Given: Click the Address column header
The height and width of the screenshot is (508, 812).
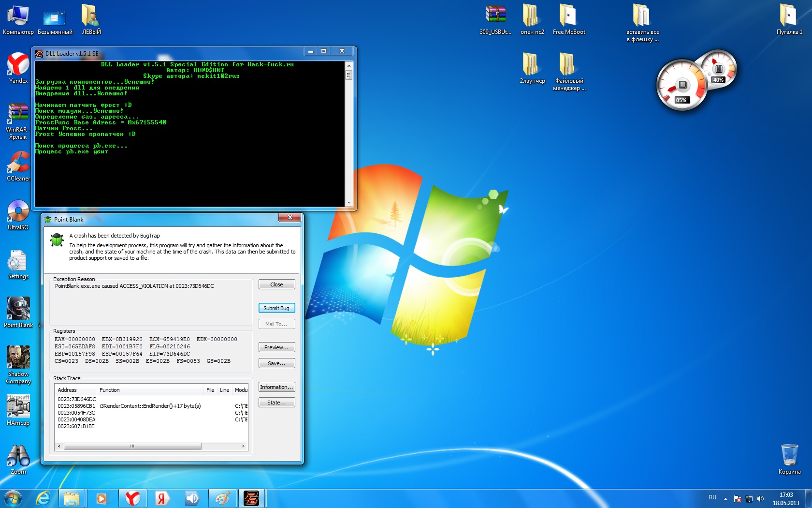Looking at the screenshot, I should pos(76,390).
